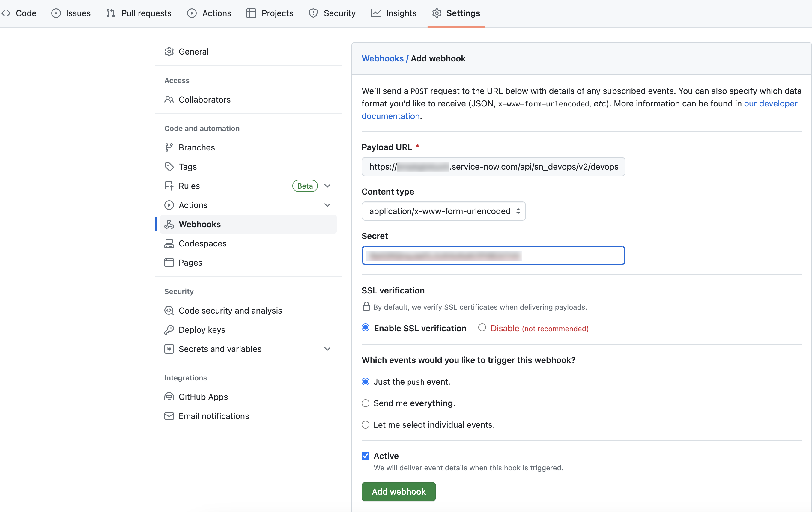This screenshot has height=512, width=812.
Task: Click the Insights graph icon
Action: tap(376, 13)
